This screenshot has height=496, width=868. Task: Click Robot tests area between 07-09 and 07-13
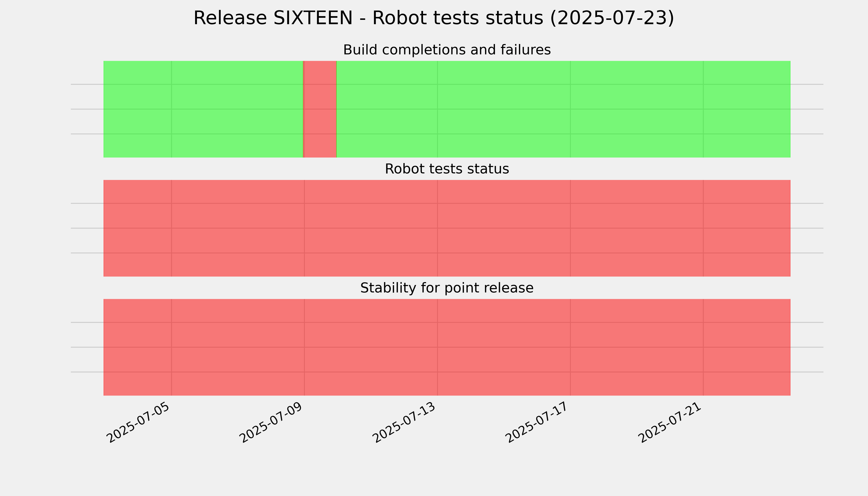coord(371,228)
